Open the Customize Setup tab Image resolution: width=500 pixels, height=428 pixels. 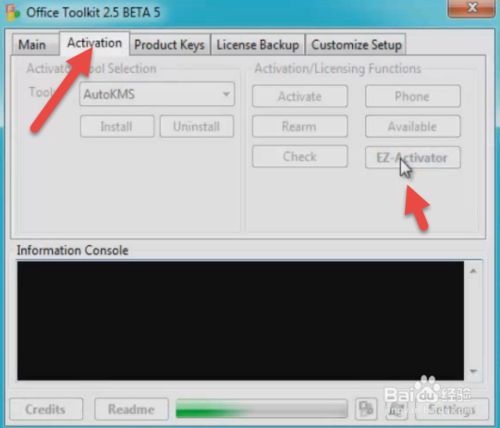(x=356, y=44)
